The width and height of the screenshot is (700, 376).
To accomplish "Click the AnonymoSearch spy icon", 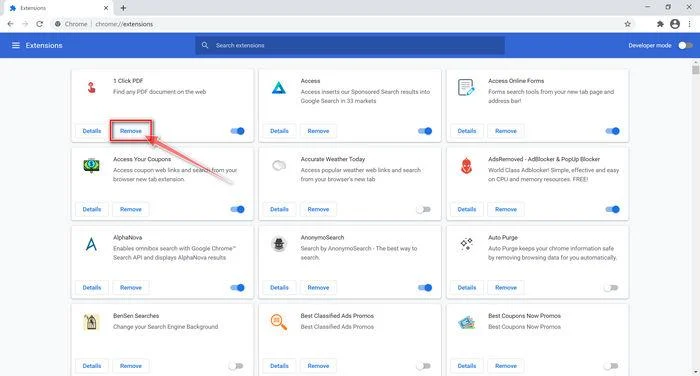I will [x=279, y=244].
